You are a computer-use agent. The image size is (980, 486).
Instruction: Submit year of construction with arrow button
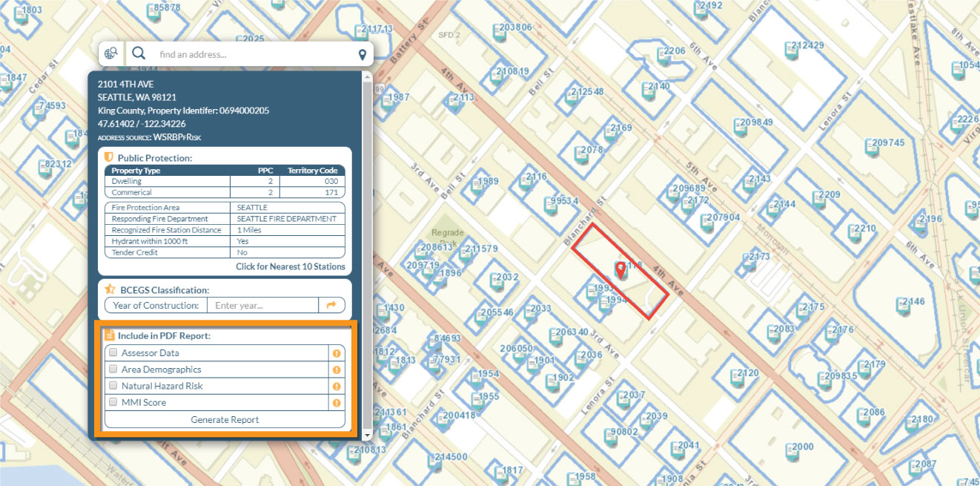click(331, 305)
